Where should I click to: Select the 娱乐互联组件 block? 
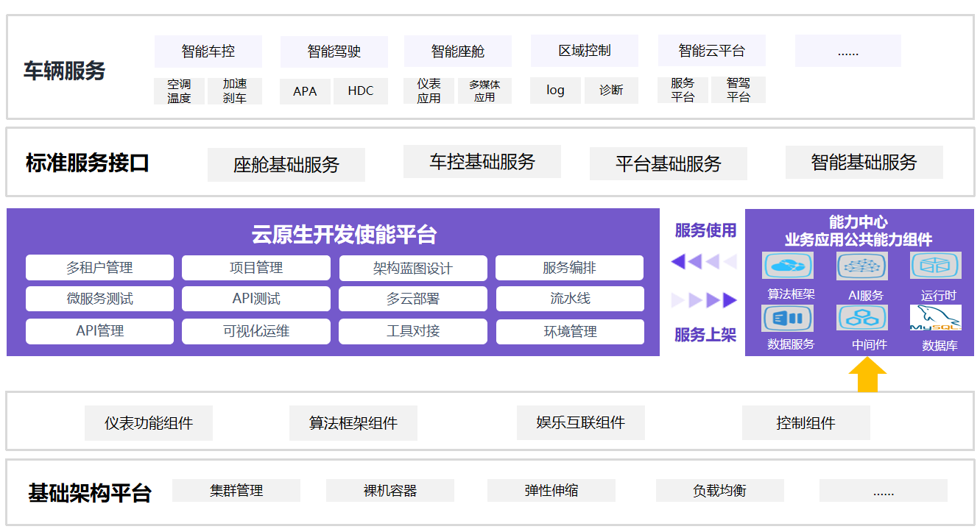coord(580,422)
